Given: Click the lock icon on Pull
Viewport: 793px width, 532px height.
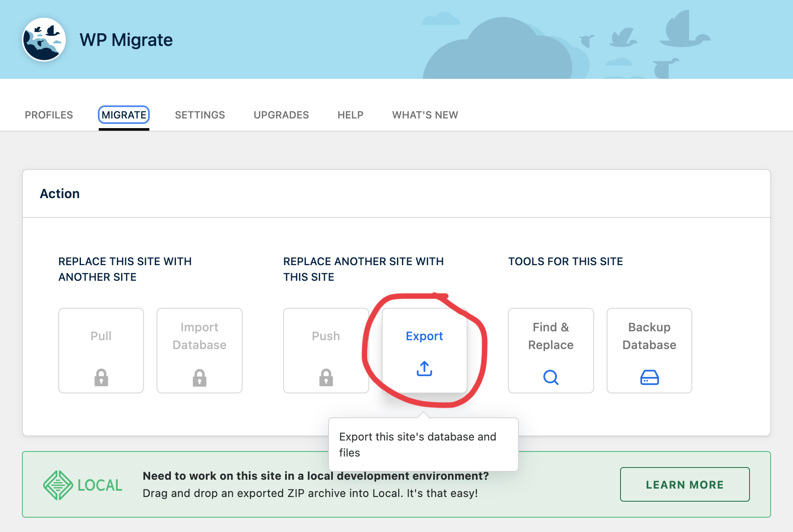Looking at the screenshot, I should (101, 377).
